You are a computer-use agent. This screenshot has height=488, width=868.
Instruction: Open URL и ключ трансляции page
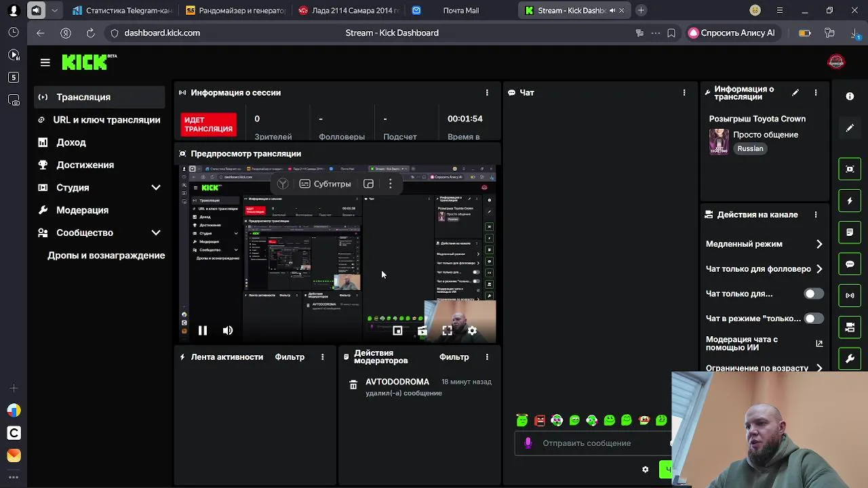tap(99, 120)
